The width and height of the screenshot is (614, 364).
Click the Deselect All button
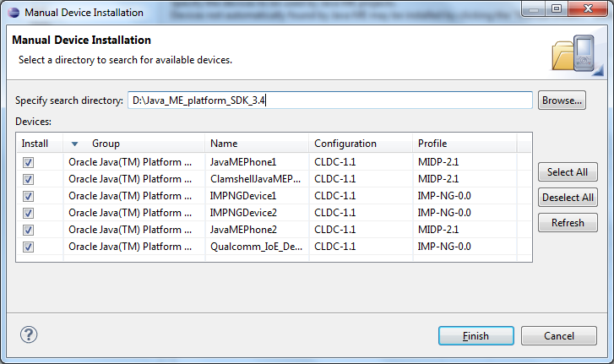567,198
